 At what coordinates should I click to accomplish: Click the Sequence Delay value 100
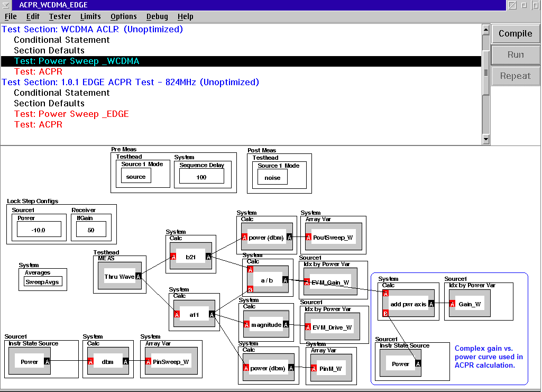point(201,177)
